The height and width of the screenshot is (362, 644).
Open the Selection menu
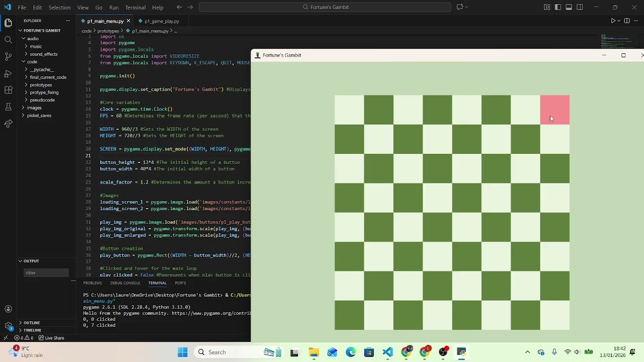point(59,8)
